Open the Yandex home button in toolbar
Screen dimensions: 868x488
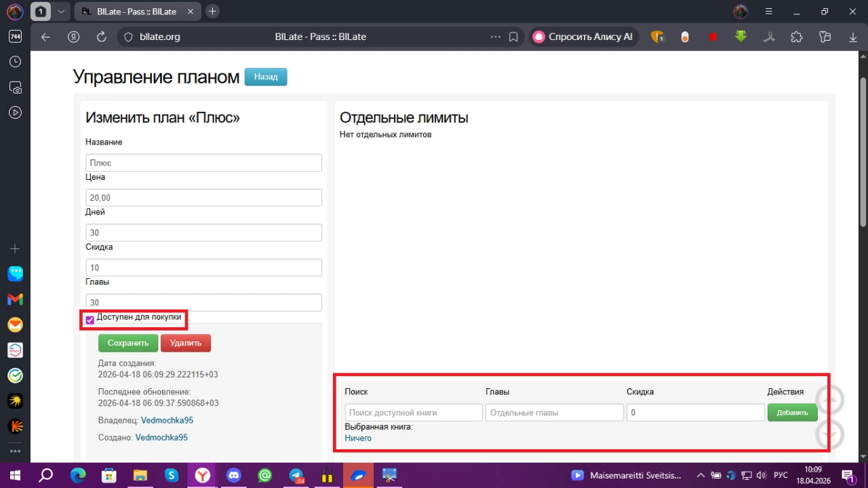coord(74,37)
